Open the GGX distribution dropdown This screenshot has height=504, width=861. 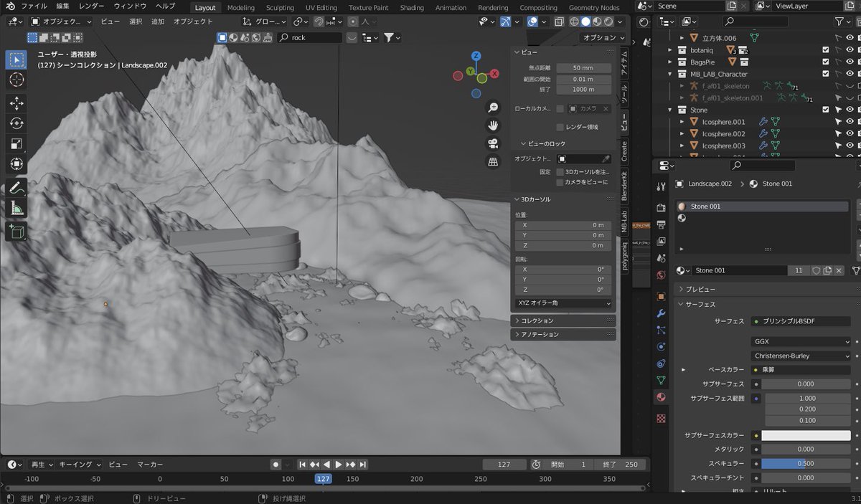point(801,341)
